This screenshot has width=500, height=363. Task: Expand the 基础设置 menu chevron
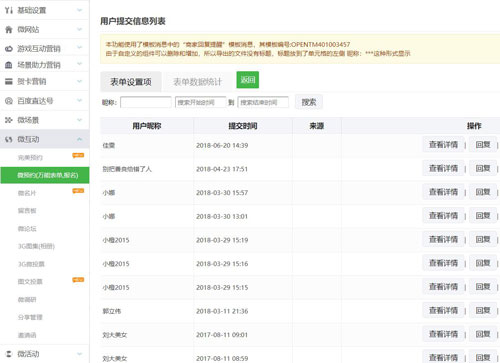[x=79, y=10]
